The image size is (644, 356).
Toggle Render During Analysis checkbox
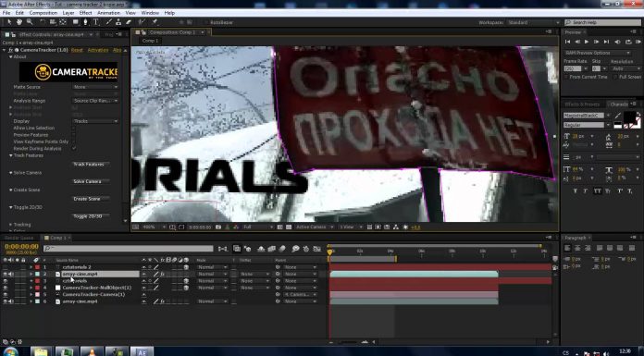(x=74, y=148)
